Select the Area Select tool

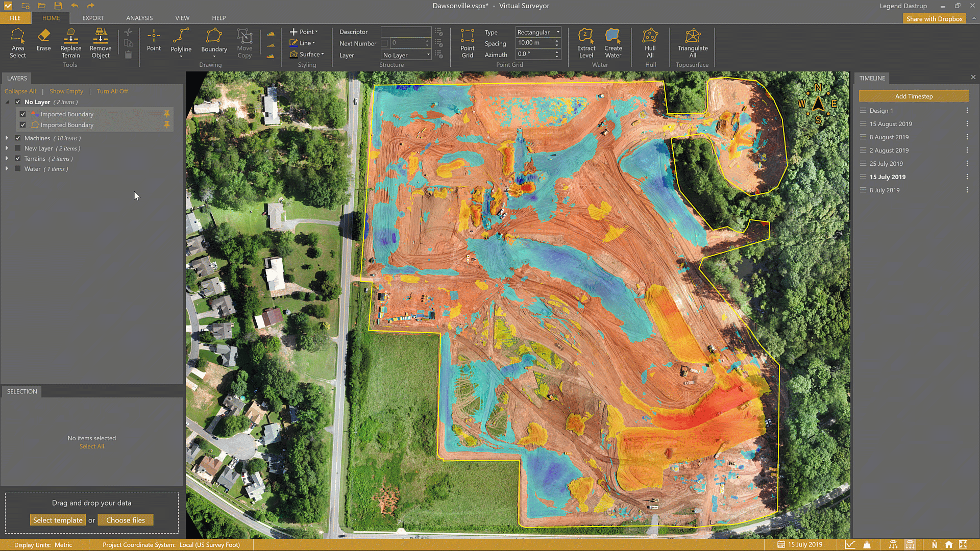coord(17,43)
